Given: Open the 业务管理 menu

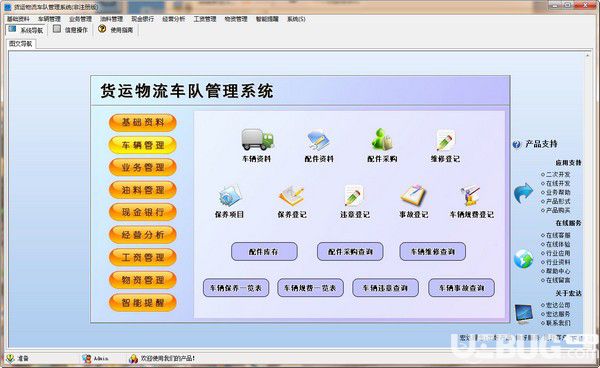Looking at the screenshot, I should click(80, 19).
